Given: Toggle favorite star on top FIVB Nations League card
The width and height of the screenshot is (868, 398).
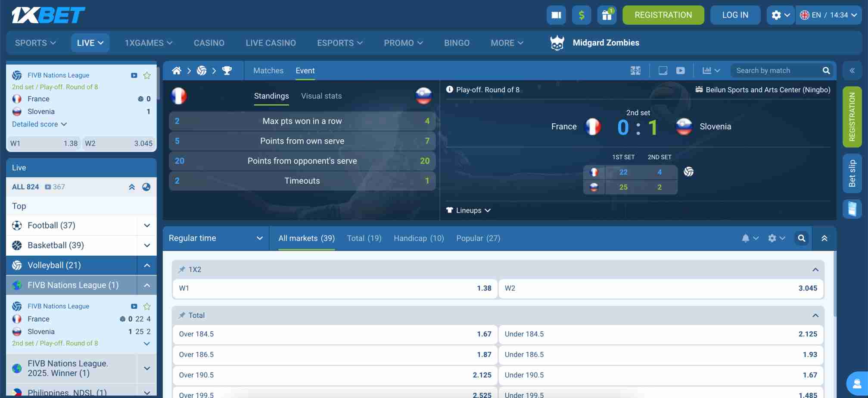Looking at the screenshot, I should click(147, 75).
